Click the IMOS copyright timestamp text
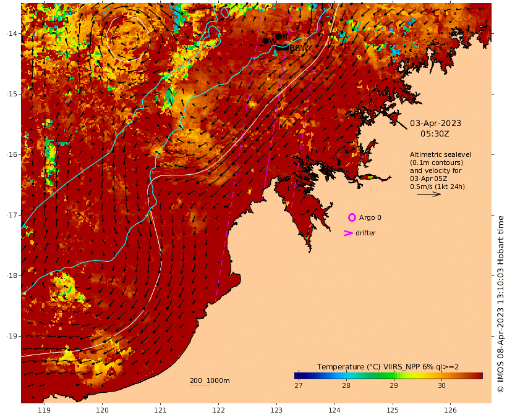 [500, 304]
